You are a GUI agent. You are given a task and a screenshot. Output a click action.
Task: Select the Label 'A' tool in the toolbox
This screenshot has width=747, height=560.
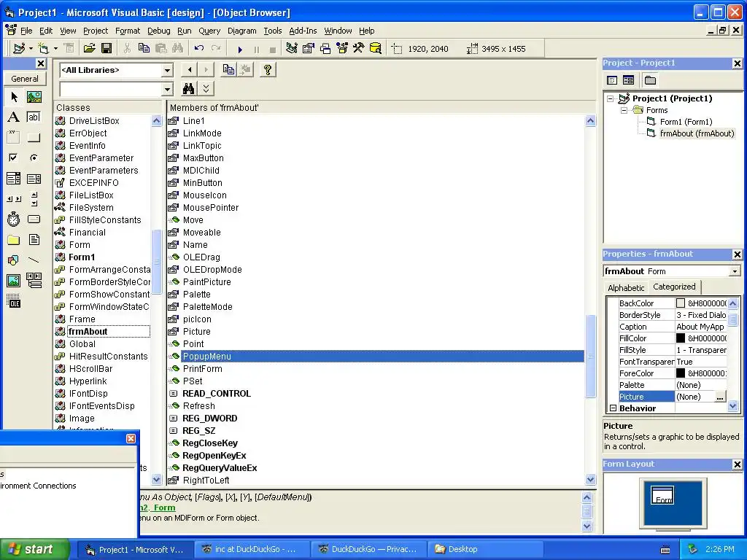pyautogui.click(x=14, y=117)
